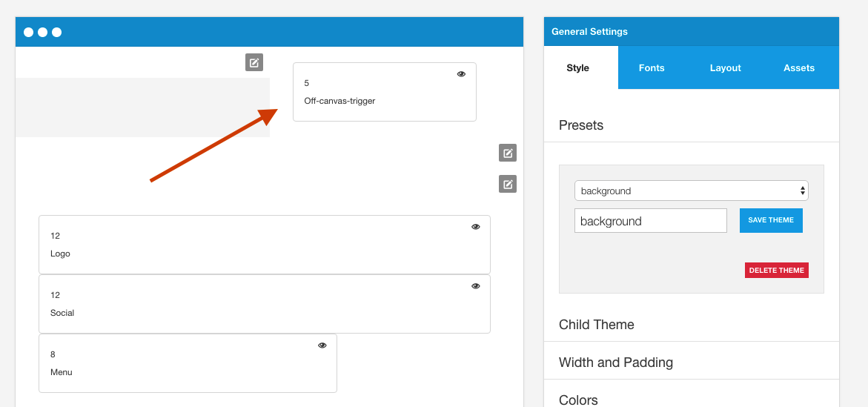Click the upper edit icon at right edge

[x=508, y=153]
